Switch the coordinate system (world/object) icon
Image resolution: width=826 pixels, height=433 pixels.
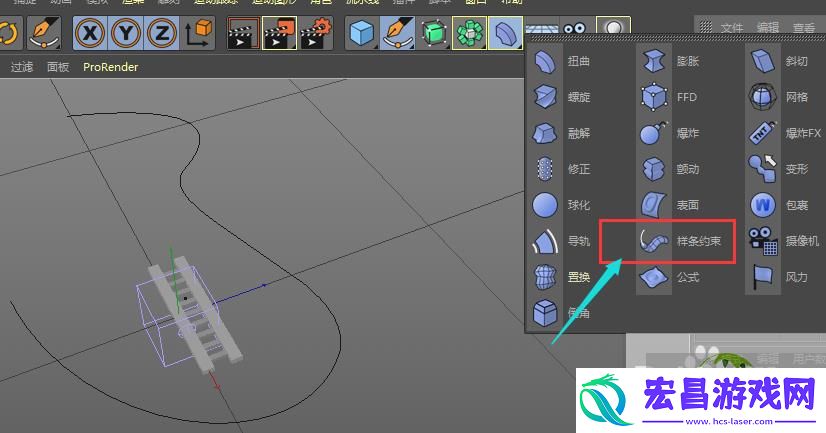click(198, 33)
